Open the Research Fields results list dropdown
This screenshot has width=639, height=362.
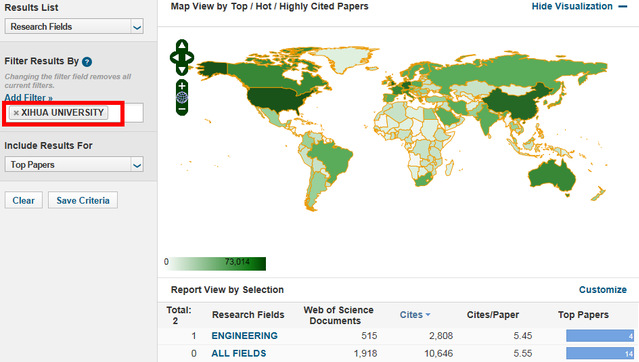coord(74,27)
